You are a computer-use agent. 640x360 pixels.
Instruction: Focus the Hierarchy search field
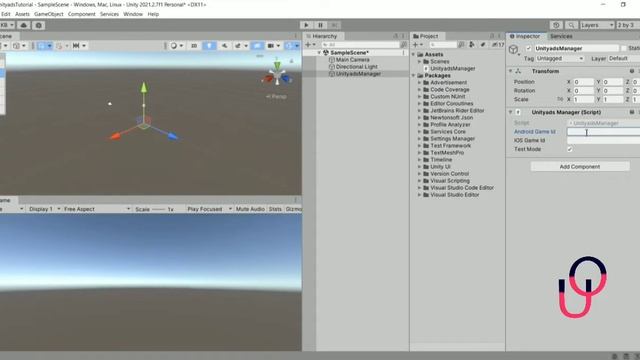(x=360, y=44)
